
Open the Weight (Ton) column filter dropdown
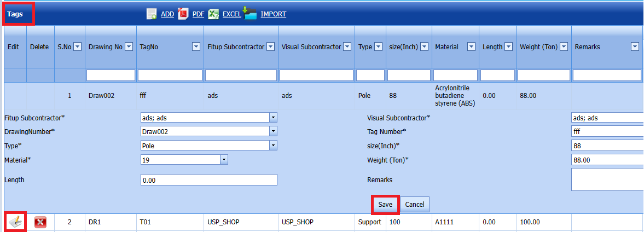click(564, 47)
